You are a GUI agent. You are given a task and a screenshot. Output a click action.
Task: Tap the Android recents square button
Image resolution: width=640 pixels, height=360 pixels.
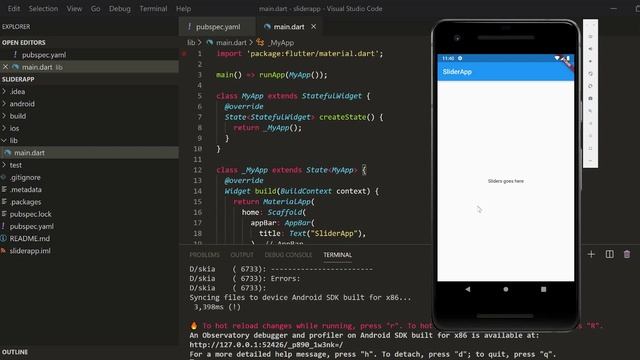click(x=543, y=289)
